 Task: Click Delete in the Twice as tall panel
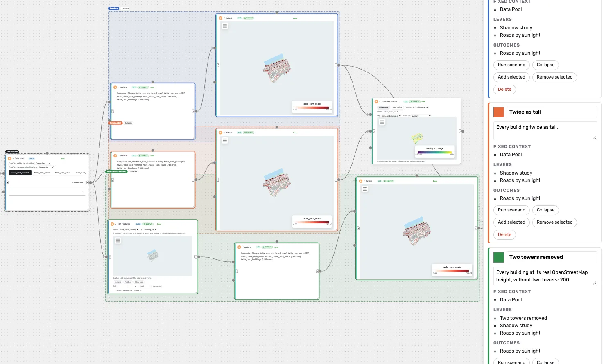[x=504, y=235]
